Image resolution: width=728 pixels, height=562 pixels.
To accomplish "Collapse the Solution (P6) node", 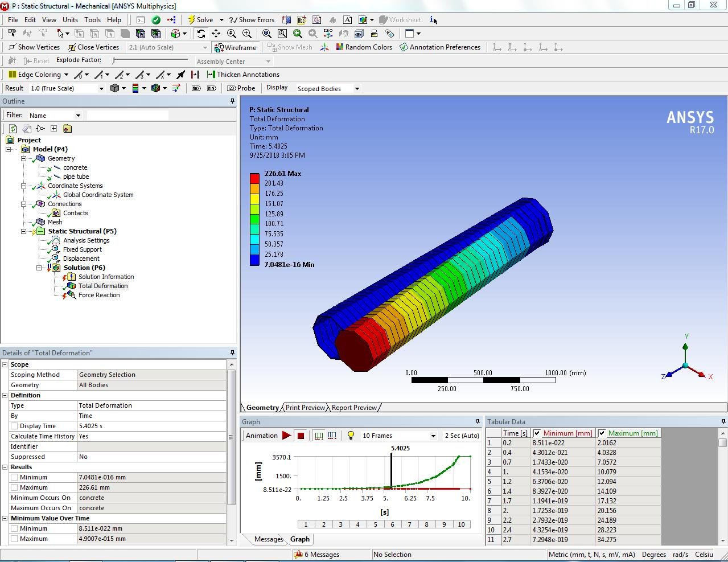I will click(39, 268).
